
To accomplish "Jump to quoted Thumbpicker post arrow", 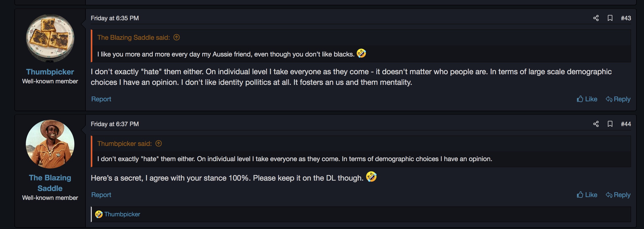I will [x=159, y=144].
